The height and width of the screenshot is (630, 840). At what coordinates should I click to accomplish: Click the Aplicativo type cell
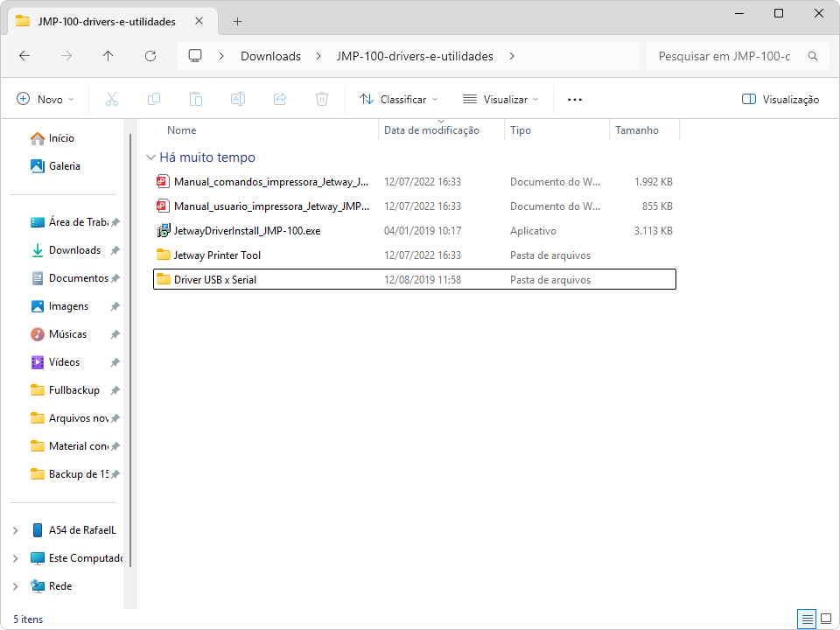533,231
